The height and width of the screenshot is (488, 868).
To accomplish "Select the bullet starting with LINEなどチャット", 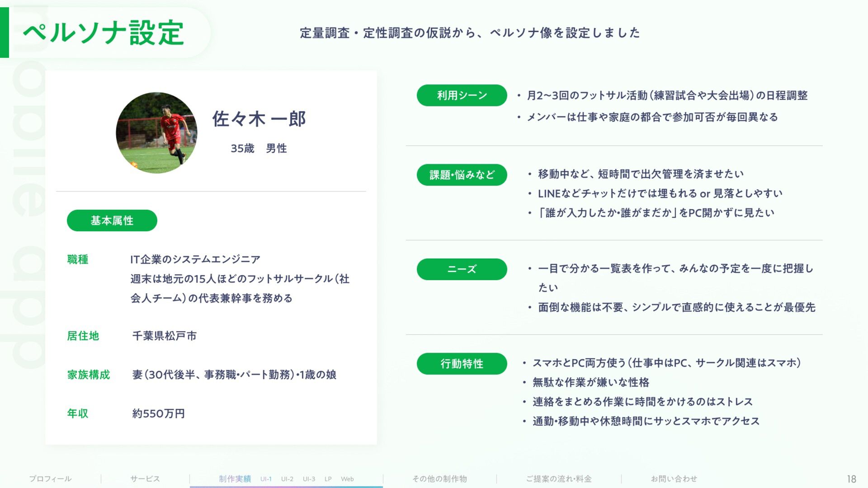I will [660, 193].
